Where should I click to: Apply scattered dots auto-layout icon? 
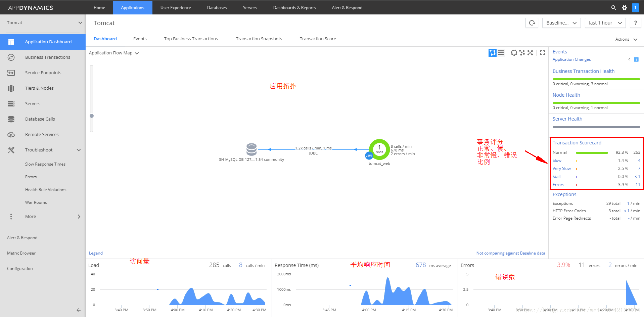[x=522, y=53]
